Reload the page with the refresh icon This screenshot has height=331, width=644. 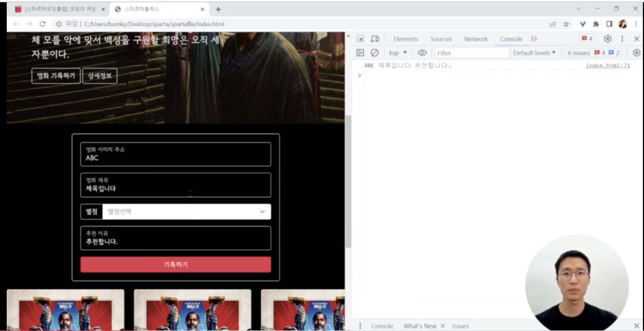[x=43, y=24]
